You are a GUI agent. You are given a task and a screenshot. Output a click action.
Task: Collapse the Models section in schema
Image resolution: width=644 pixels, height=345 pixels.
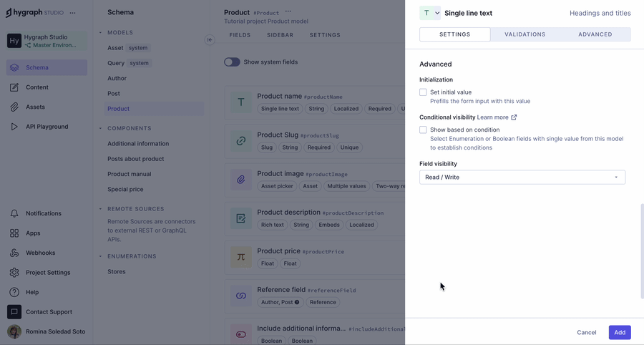pyautogui.click(x=101, y=33)
